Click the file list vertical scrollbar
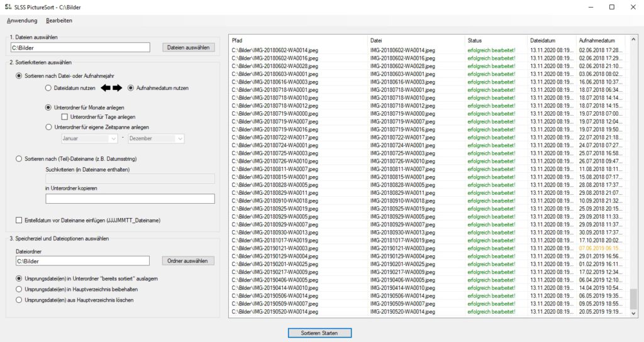The height and width of the screenshot is (342, 644). pyautogui.click(x=633, y=176)
